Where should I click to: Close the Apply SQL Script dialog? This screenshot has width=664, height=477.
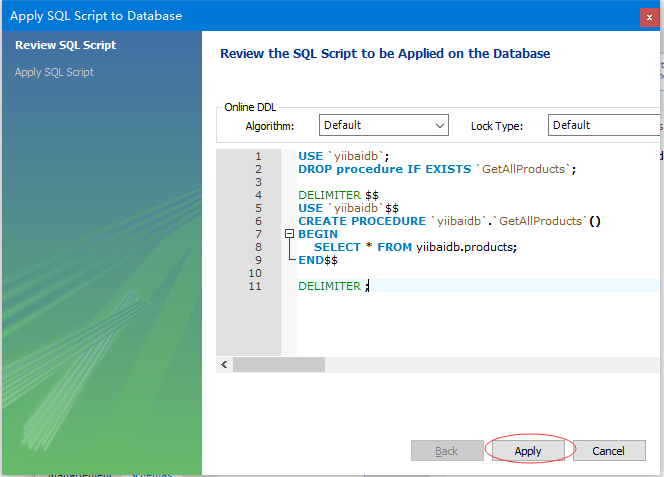click(649, 17)
